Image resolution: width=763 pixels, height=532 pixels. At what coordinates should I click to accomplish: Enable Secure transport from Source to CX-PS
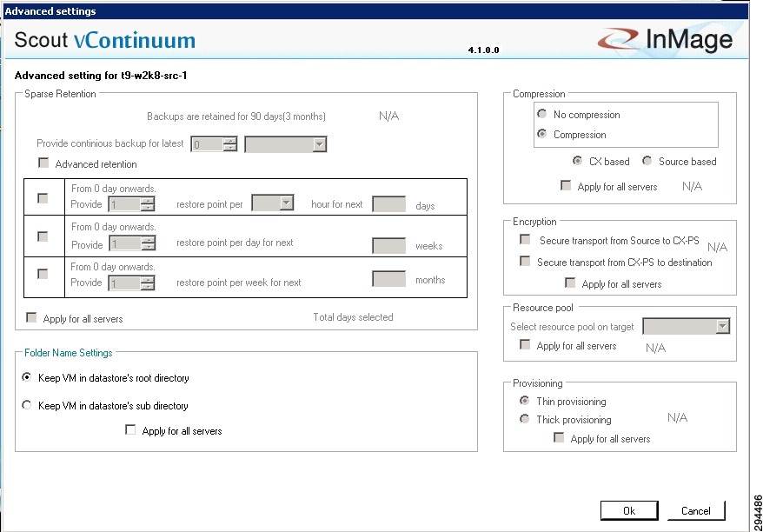pos(525,239)
